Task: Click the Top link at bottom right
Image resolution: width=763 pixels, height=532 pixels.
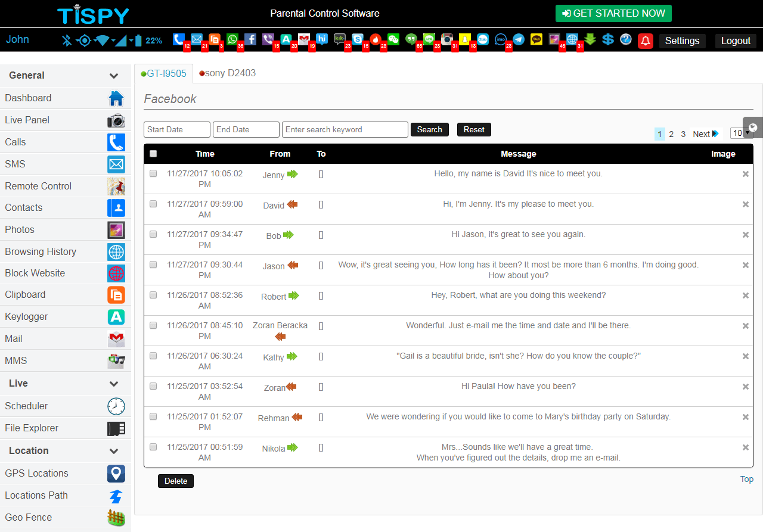Action: click(x=747, y=479)
